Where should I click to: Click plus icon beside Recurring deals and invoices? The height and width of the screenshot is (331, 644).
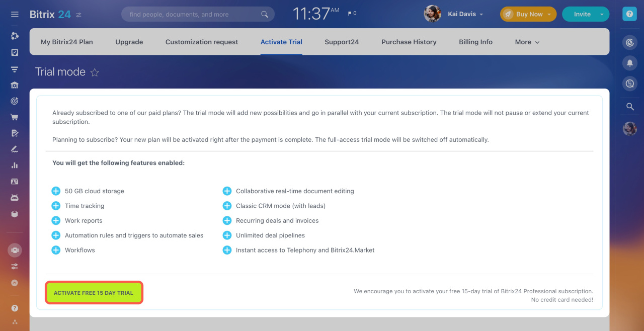coord(227,220)
